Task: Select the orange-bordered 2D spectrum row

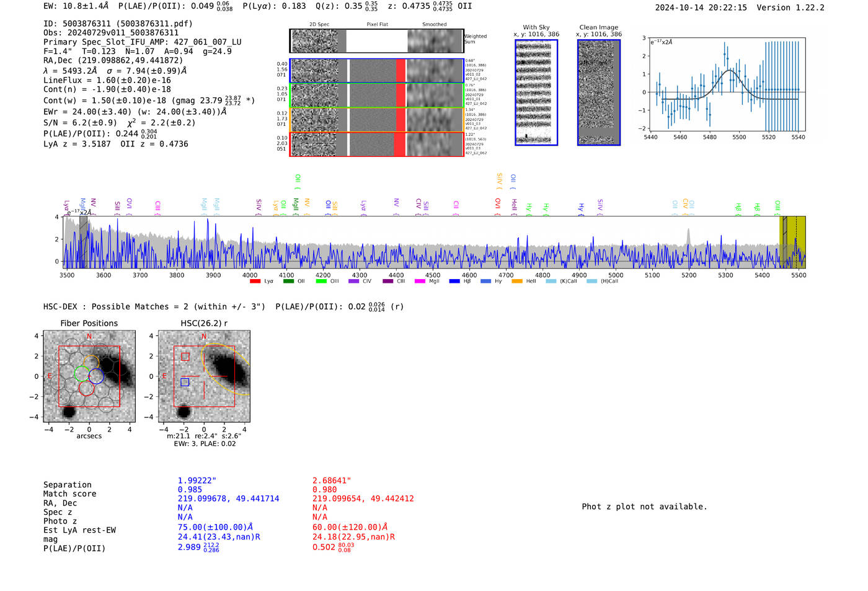Action: point(376,120)
